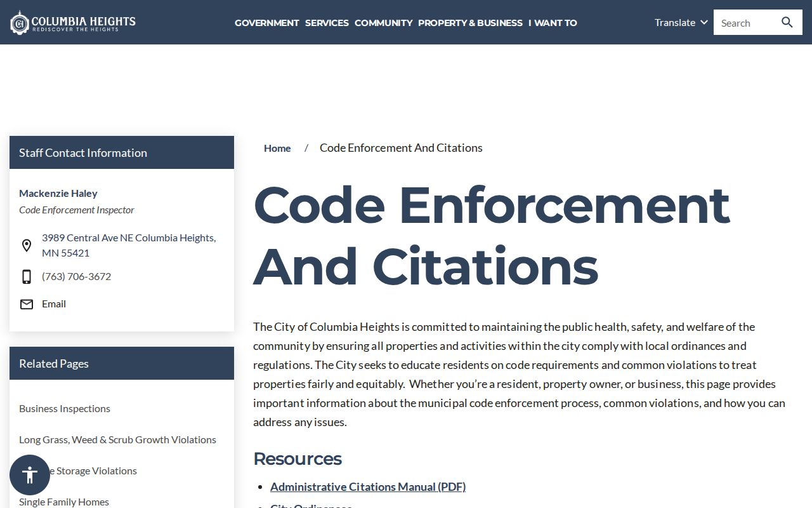Go to Home breadcrumb link

pyautogui.click(x=277, y=148)
